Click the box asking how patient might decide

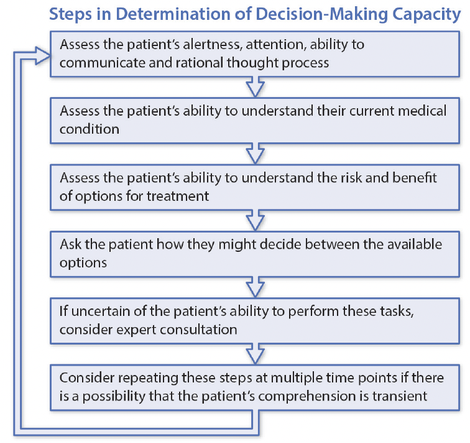click(255, 254)
